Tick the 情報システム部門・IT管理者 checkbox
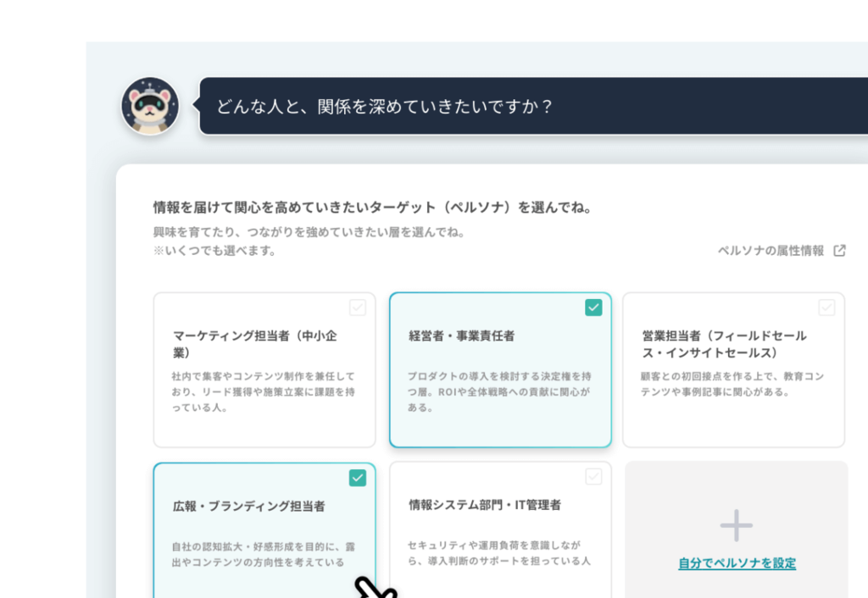The image size is (868, 598). click(x=593, y=477)
